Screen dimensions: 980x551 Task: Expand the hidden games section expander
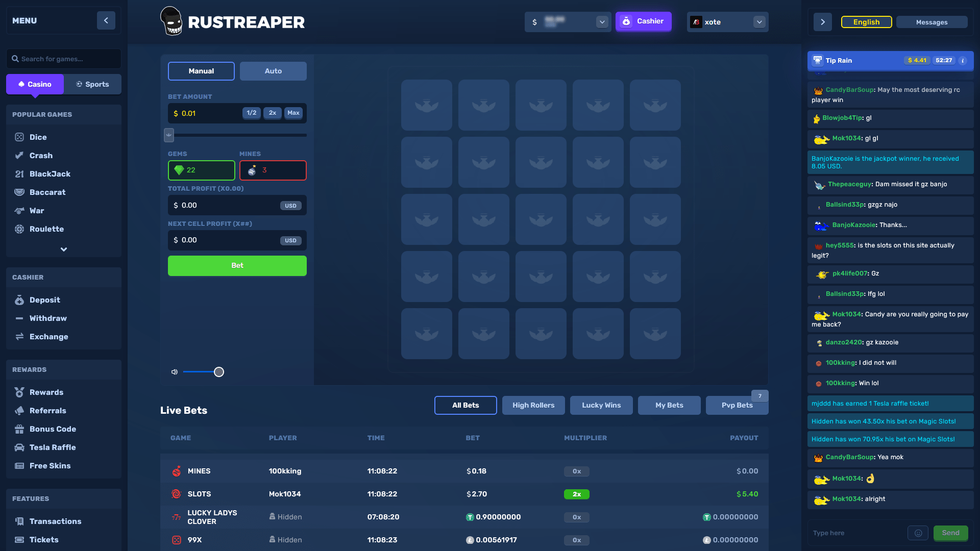pyautogui.click(x=63, y=249)
